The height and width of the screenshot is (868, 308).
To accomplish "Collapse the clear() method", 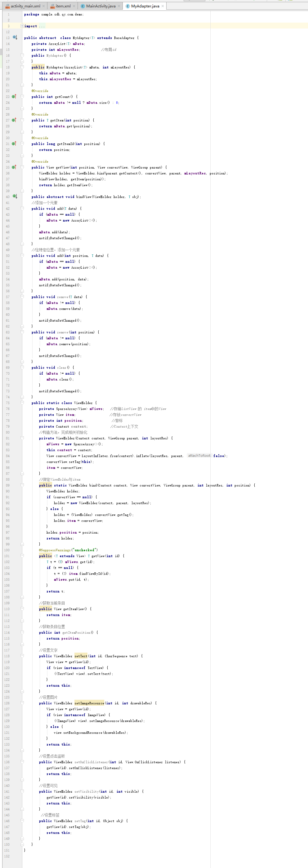I will pyautogui.click(x=22, y=367).
